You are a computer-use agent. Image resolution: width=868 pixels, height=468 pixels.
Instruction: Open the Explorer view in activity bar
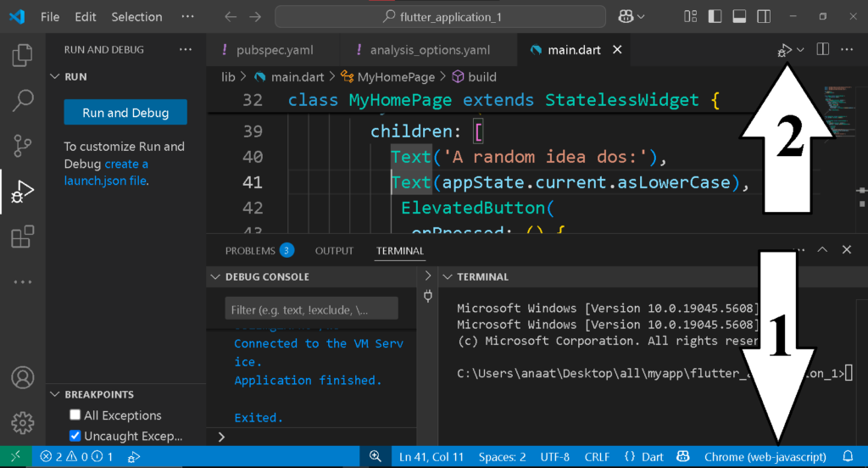point(23,56)
